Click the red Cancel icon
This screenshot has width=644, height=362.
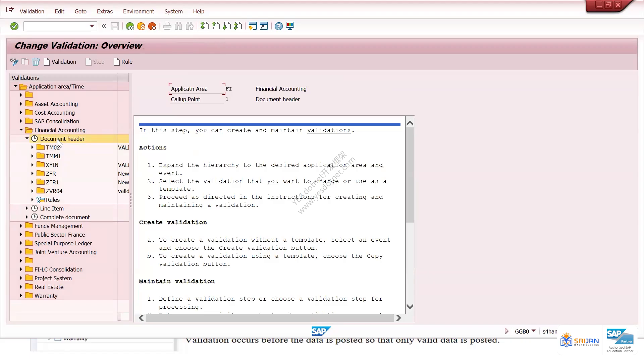pos(152,26)
